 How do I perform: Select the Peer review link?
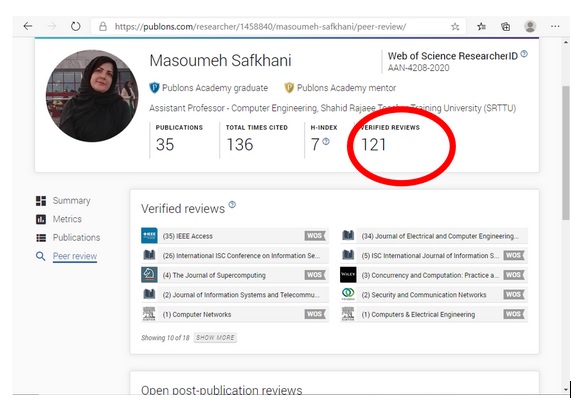(75, 256)
